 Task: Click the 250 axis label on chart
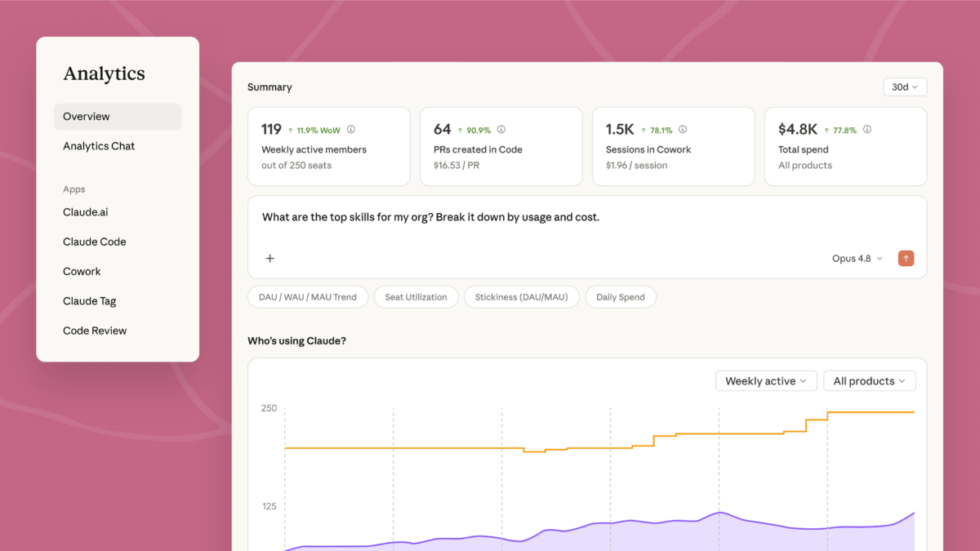click(x=269, y=408)
